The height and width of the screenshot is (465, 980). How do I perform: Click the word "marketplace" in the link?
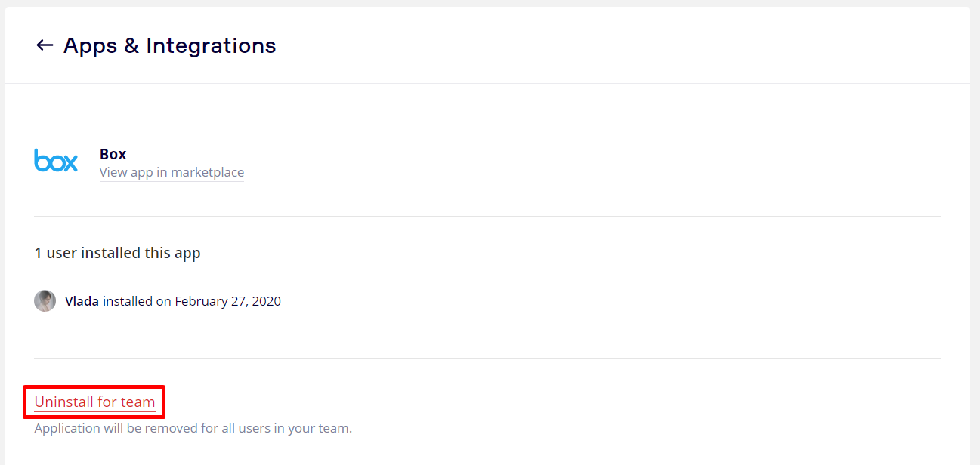click(207, 172)
